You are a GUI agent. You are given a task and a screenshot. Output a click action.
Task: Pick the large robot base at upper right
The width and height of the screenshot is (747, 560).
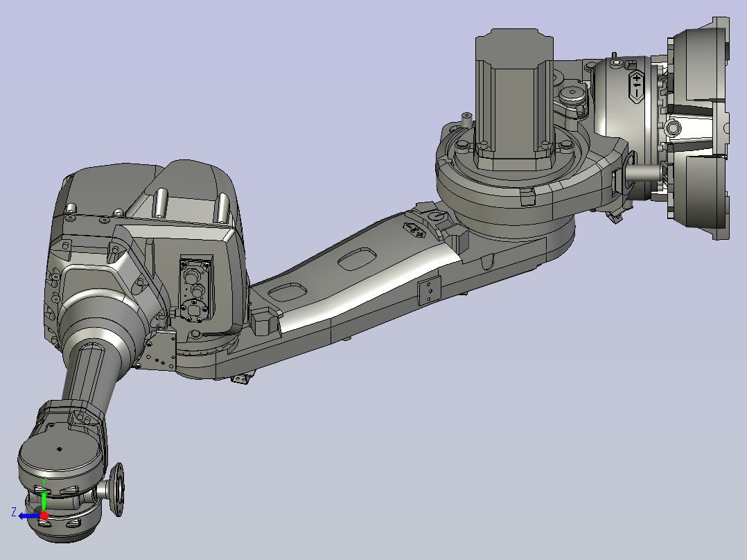(698, 128)
